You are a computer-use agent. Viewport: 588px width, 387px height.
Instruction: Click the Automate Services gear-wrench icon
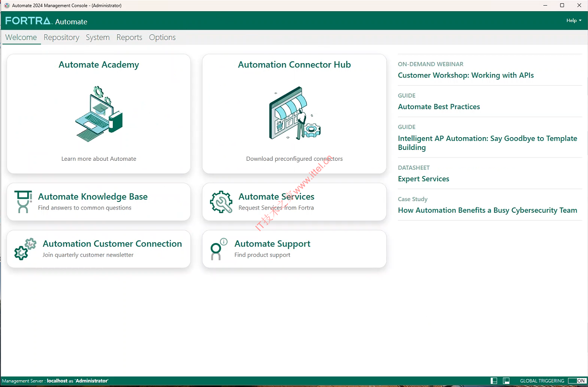221,201
